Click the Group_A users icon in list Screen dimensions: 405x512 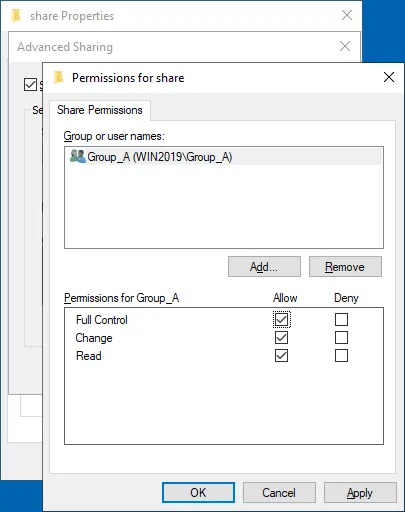click(78, 156)
